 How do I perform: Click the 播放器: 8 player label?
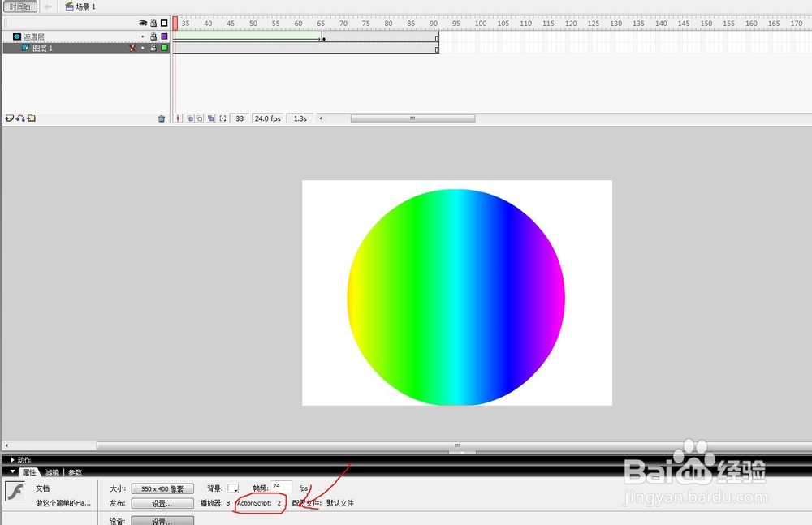coord(215,503)
